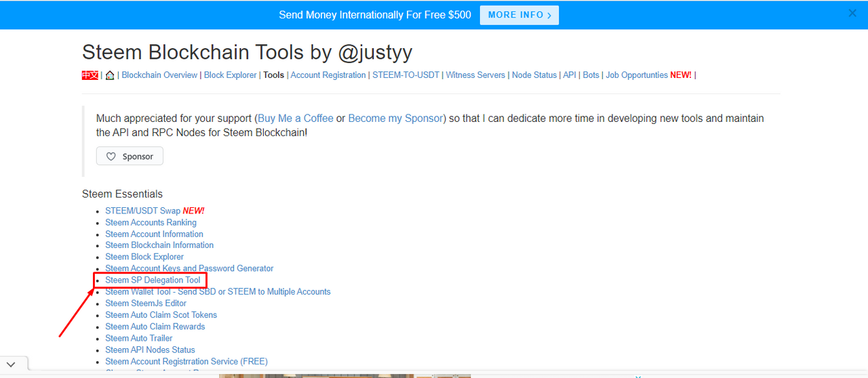The image size is (868, 378).
Task: Switch to Chinese language flag icon
Action: [x=90, y=75]
